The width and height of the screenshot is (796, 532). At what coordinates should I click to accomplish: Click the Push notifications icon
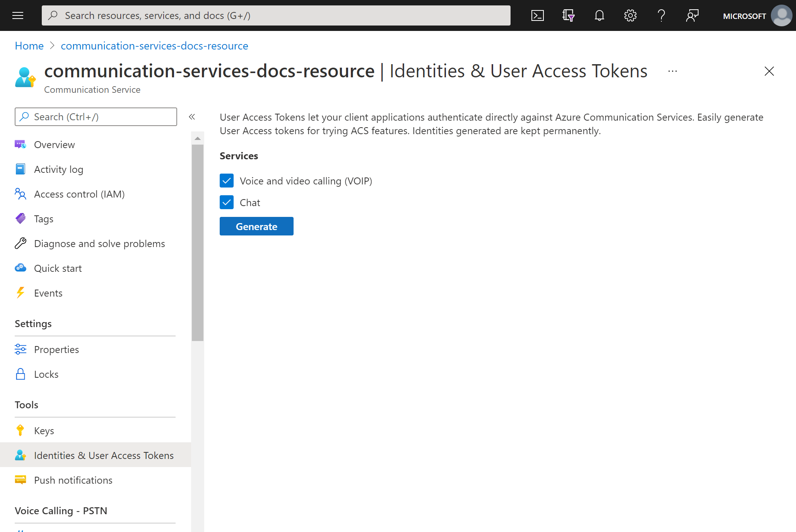tap(21, 480)
